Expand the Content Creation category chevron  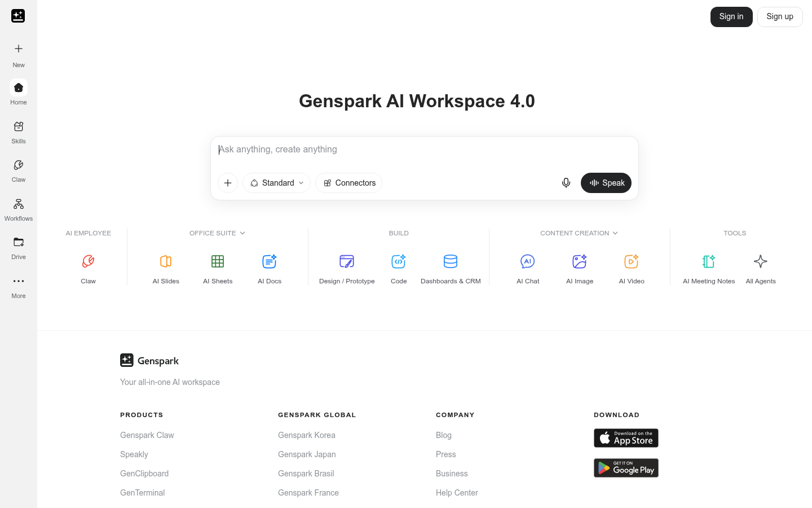(615, 233)
